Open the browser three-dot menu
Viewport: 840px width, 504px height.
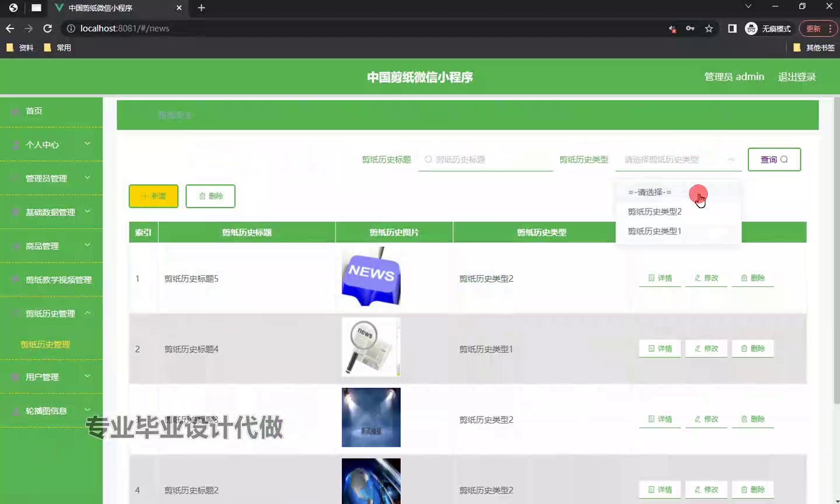(x=830, y=28)
